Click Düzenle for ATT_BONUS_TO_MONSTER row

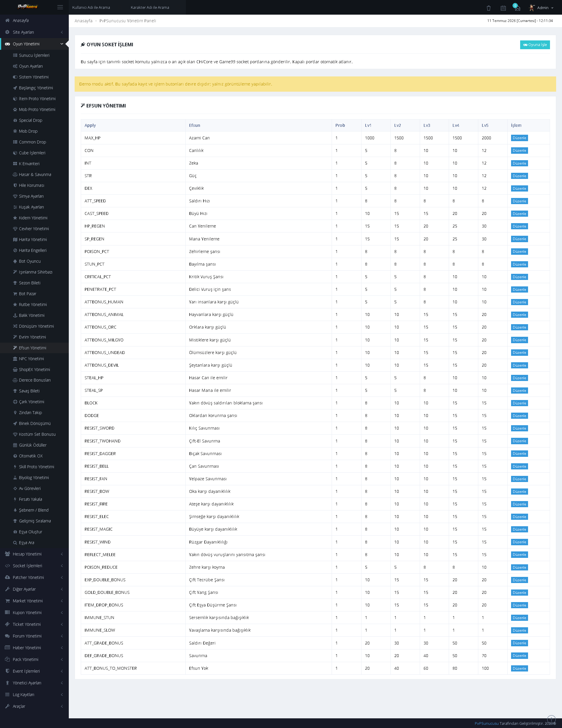point(519,668)
